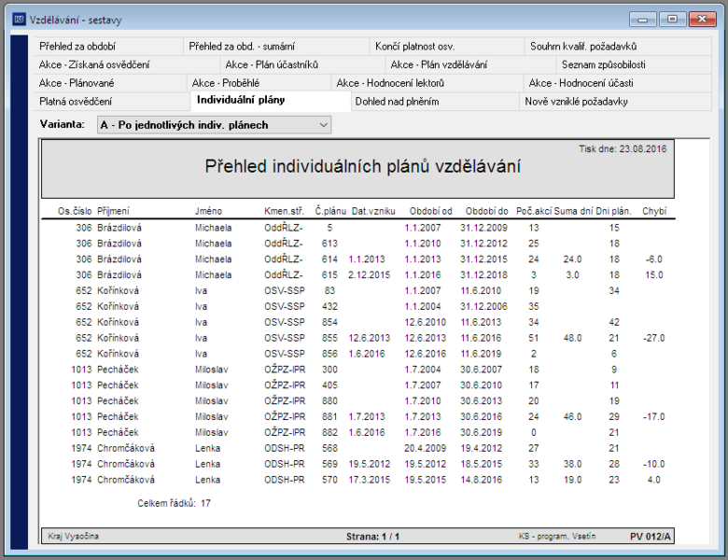
Task: Select plan number 613 cell
Action: click(329, 244)
